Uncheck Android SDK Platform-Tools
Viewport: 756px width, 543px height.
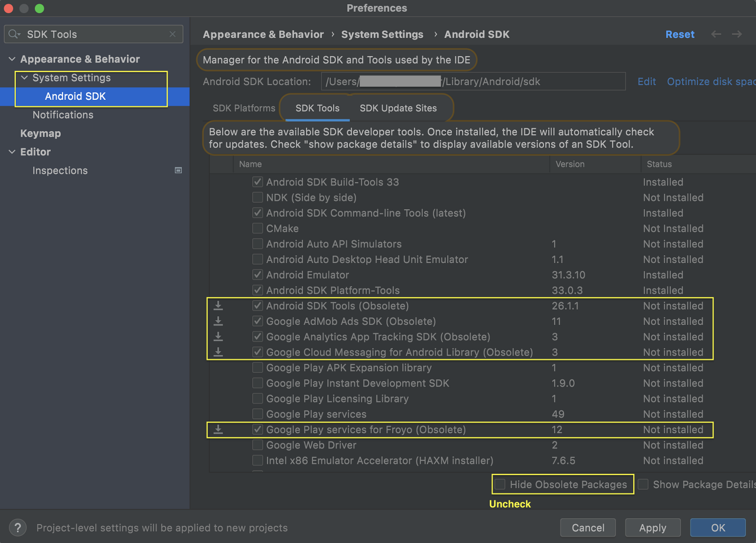[258, 290]
